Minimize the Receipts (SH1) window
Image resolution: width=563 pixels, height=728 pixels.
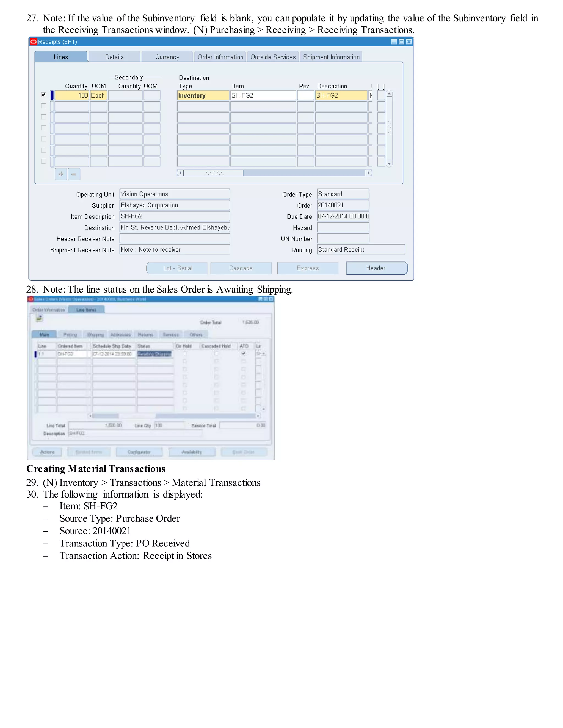point(394,42)
